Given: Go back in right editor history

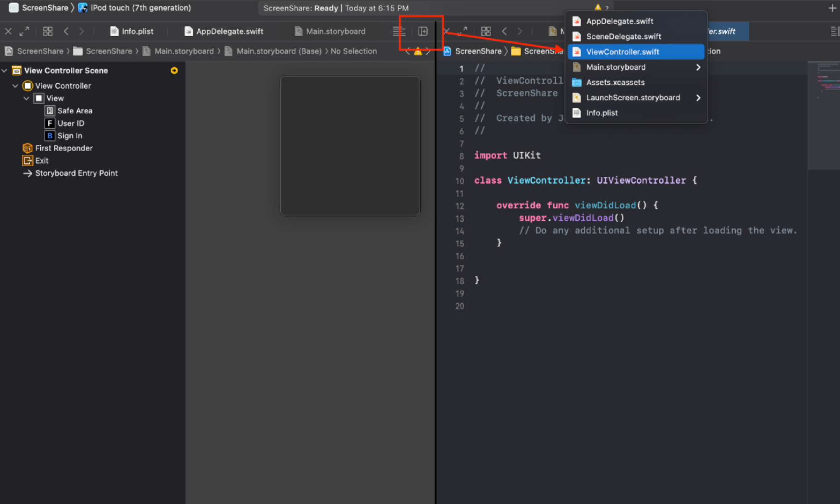Looking at the screenshot, I should pyautogui.click(x=504, y=31).
